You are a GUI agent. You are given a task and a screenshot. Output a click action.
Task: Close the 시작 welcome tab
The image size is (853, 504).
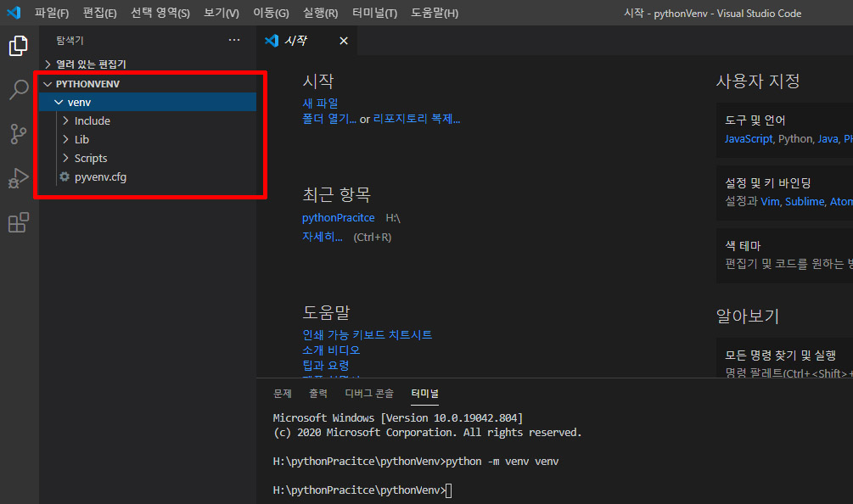click(x=343, y=41)
